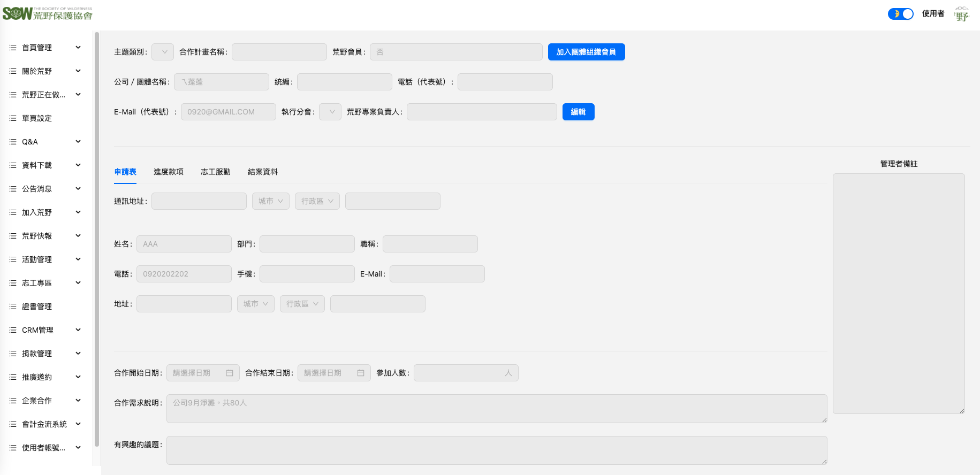Click the user avatar icon top right

[961, 14]
